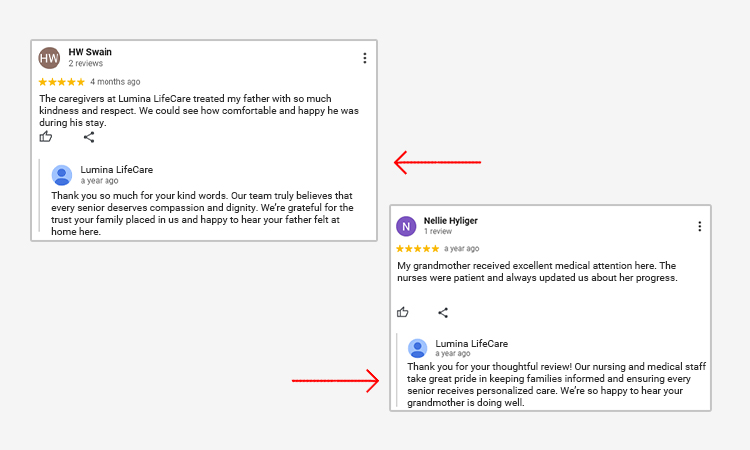Screen dimensions: 750x450
Task: Like Nellie Hyliger's review with thumbs up
Action: pos(403,312)
